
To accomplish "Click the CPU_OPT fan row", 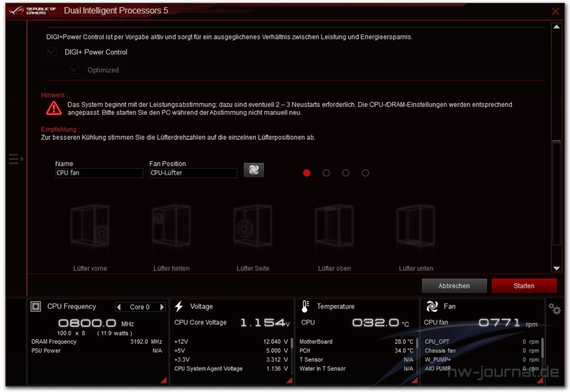I will point(482,342).
